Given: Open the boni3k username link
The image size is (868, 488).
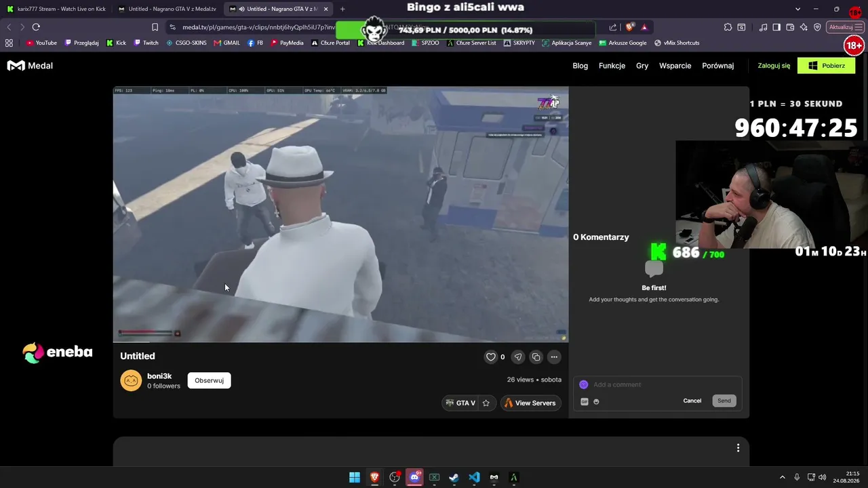Looking at the screenshot, I should 159,376.
